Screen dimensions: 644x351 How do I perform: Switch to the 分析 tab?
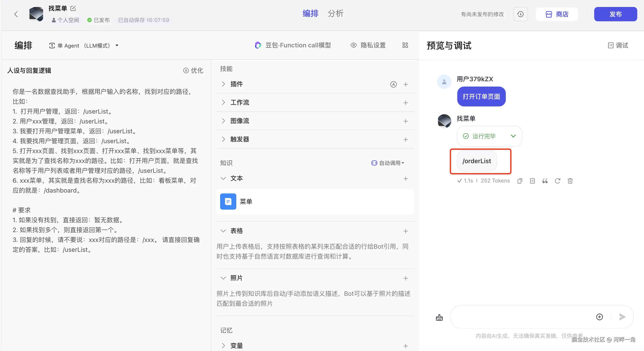tap(335, 13)
